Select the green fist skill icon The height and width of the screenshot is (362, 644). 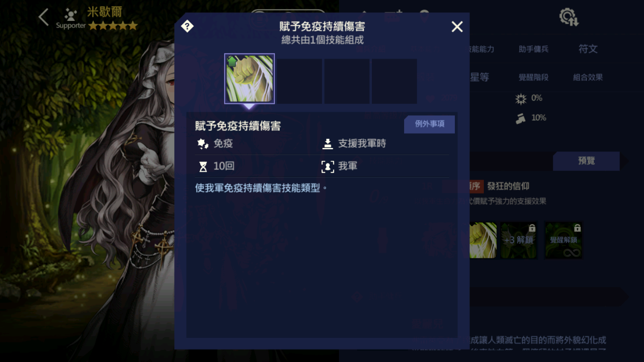point(249,79)
